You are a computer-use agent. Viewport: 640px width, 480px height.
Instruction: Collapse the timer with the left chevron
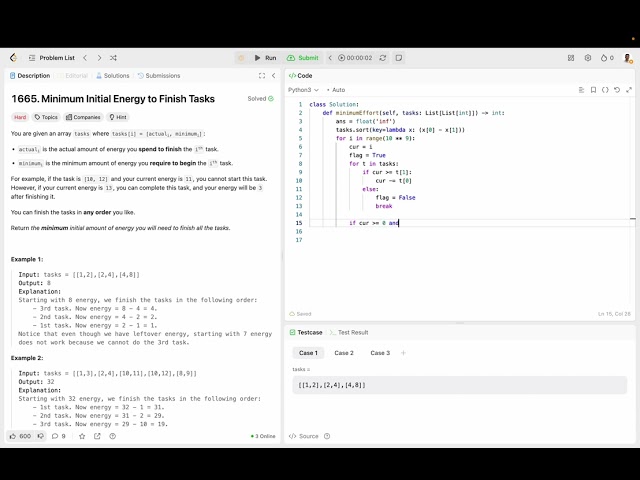coord(330,58)
